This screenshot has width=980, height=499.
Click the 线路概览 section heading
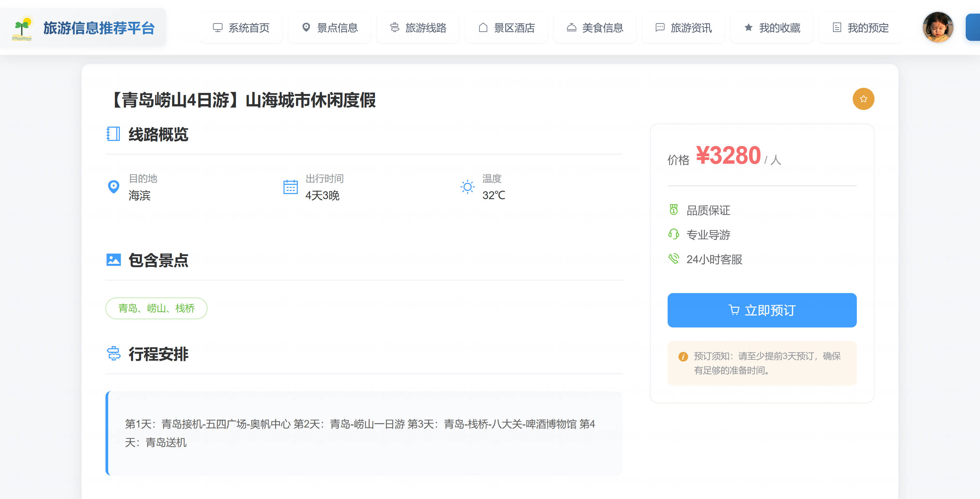pyautogui.click(x=158, y=134)
